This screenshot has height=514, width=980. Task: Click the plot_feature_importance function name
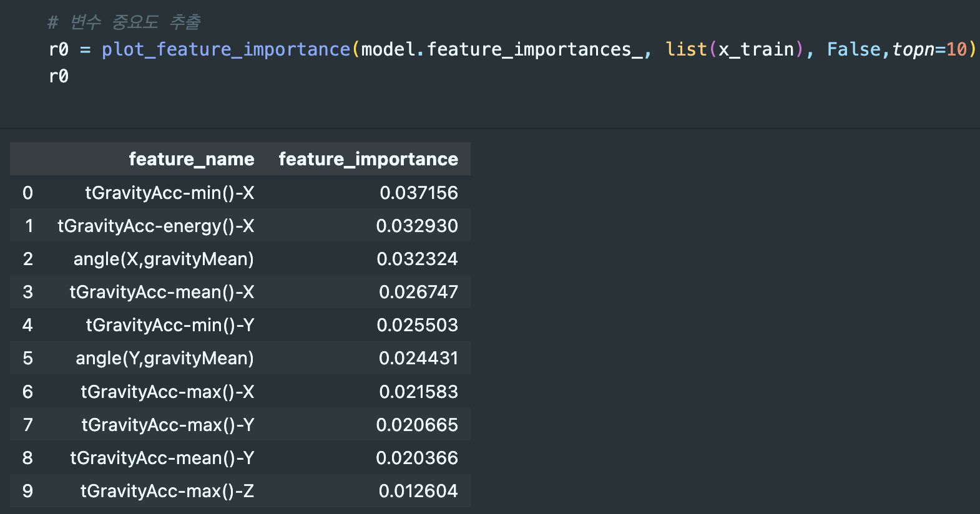tap(226, 49)
